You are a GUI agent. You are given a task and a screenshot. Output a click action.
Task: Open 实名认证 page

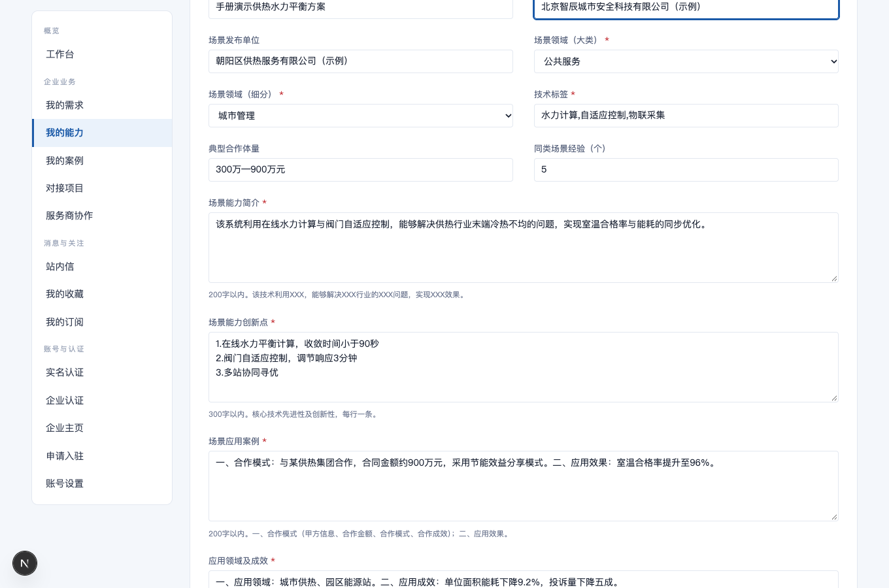pos(102,372)
